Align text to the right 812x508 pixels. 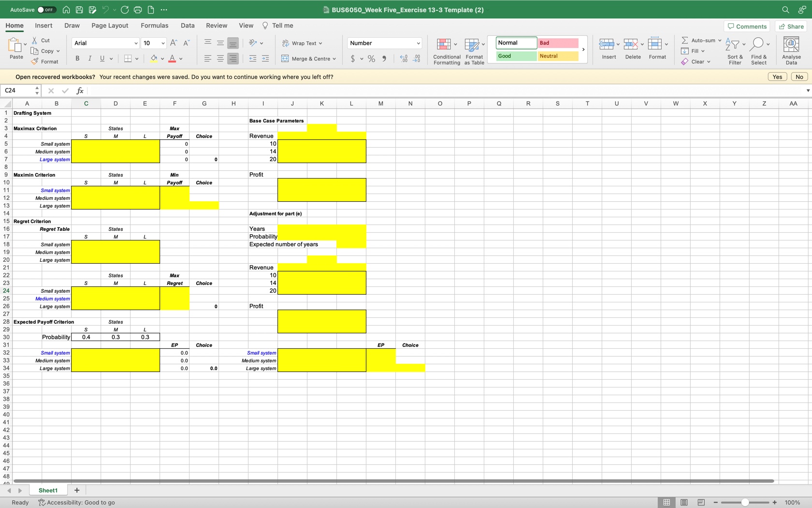point(233,59)
